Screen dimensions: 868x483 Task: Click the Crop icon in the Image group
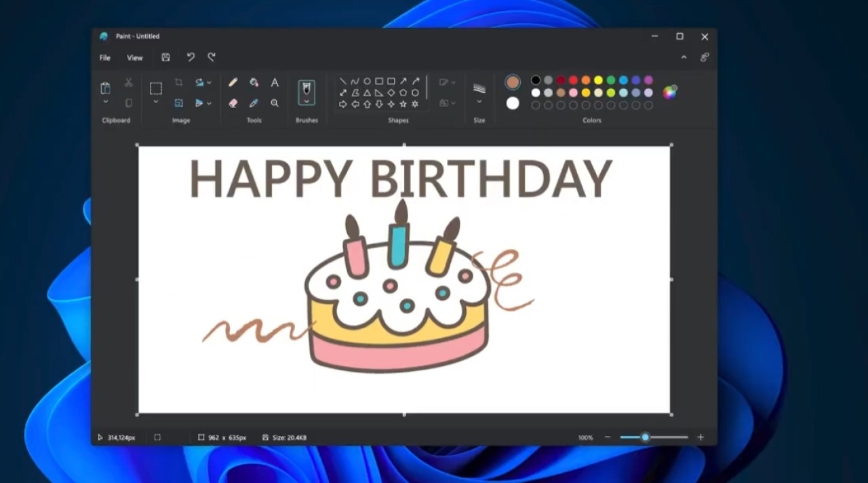pos(179,82)
